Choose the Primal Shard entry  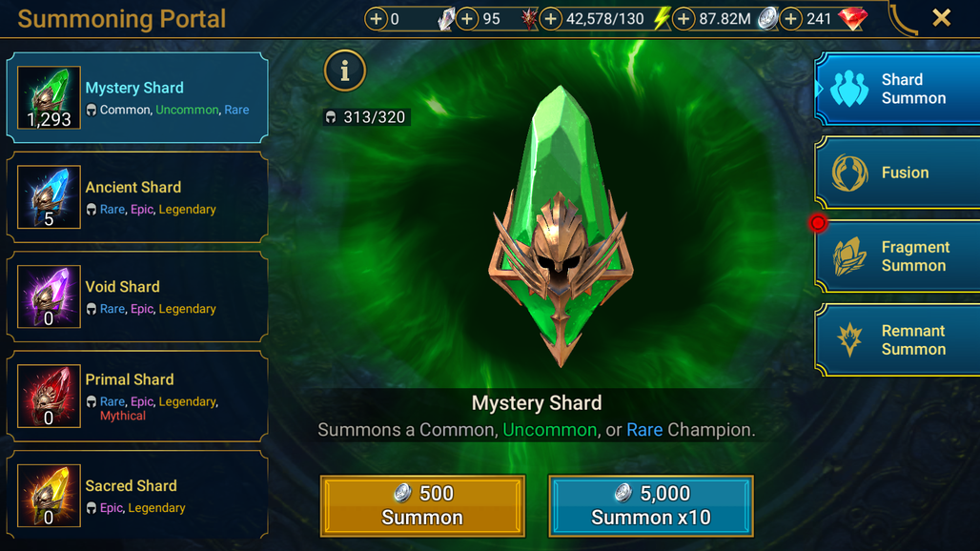pyautogui.click(x=137, y=396)
